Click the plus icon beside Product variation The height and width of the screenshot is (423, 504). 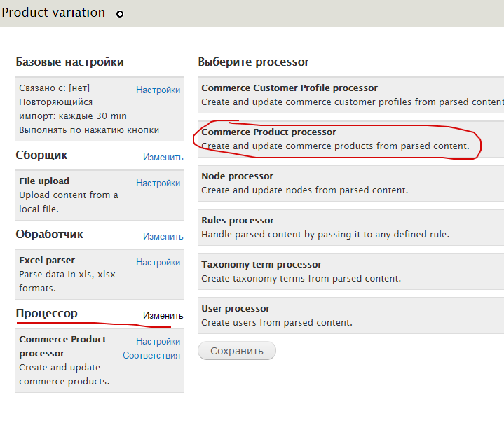(x=120, y=14)
